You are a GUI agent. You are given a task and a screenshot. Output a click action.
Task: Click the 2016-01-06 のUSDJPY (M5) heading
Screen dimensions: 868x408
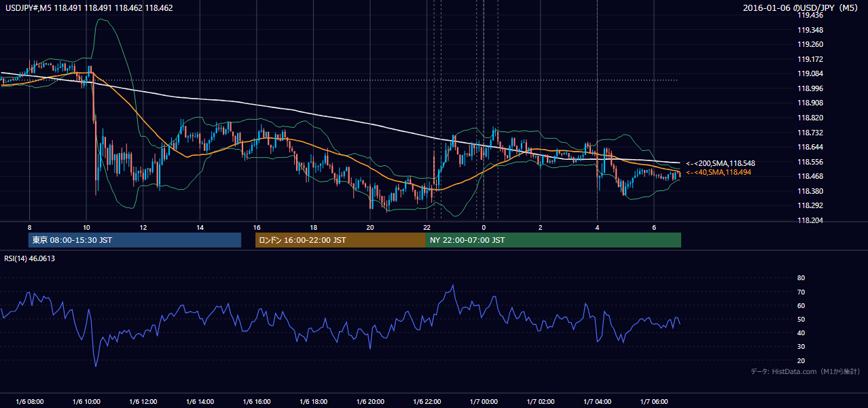801,8
